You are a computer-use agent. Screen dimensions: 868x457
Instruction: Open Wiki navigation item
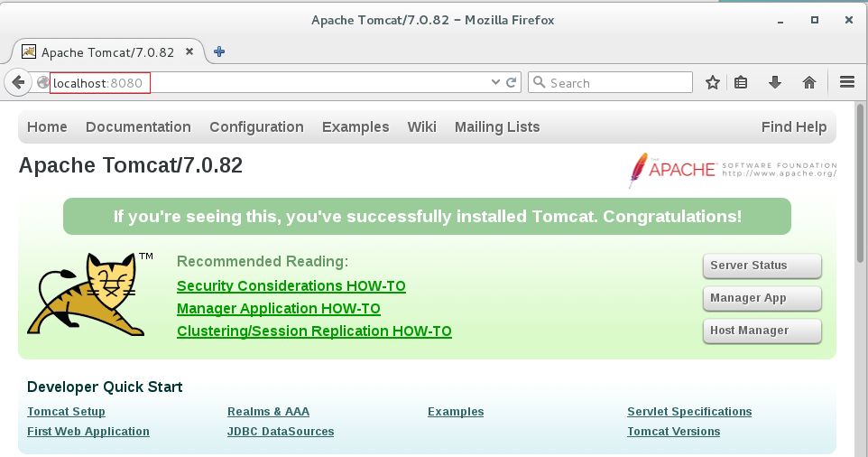tap(422, 126)
